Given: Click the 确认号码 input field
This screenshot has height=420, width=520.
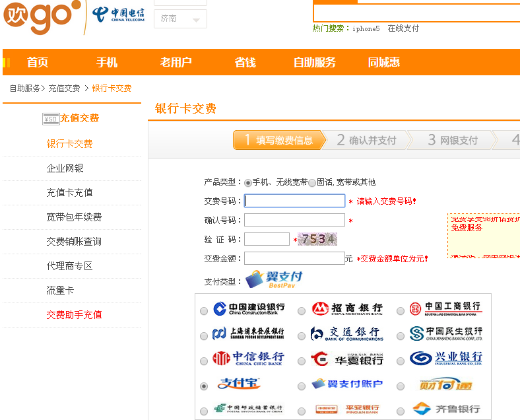Looking at the screenshot, I should [294, 220].
